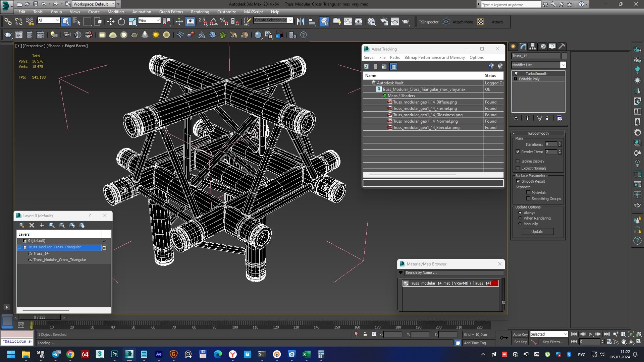Click the Update button
Screen dimensions: 644x362
tap(537, 232)
